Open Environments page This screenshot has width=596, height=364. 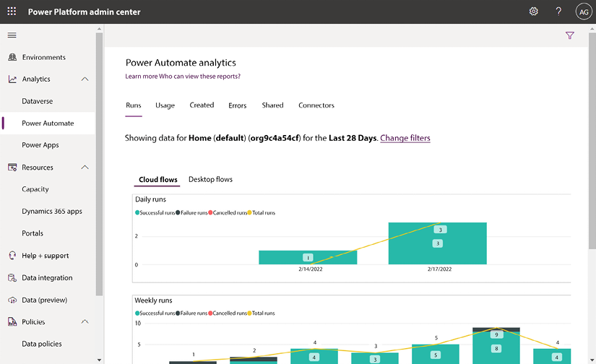(x=44, y=57)
